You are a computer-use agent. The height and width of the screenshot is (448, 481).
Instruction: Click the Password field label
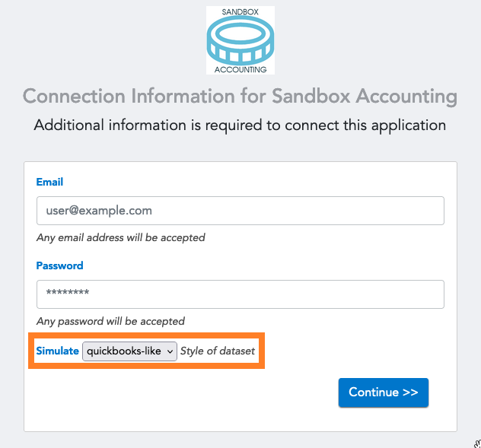click(x=59, y=265)
